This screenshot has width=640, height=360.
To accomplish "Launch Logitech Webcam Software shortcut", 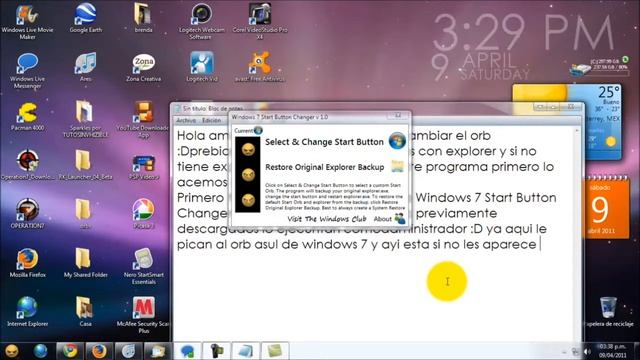I will pyautogui.click(x=201, y=22).
